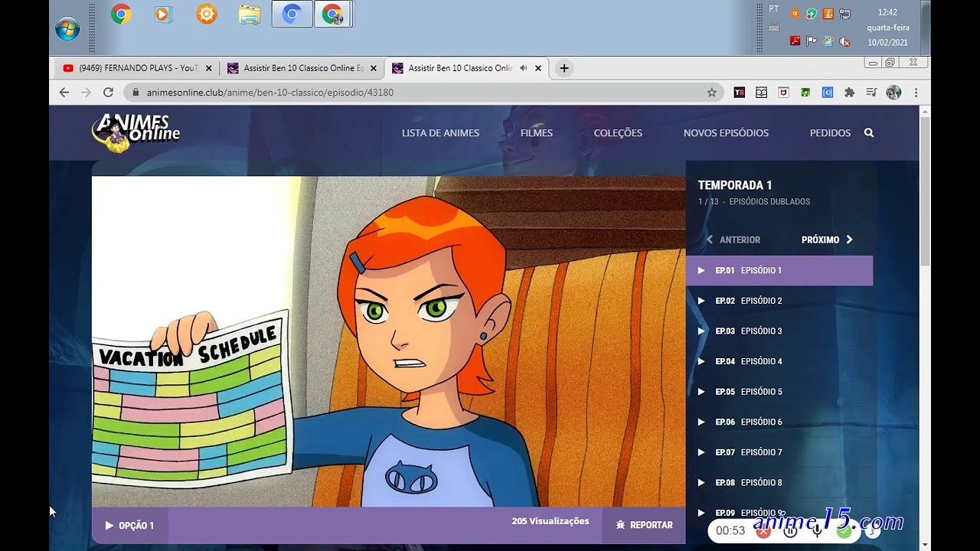Bookmark this page with the star
This screenshot has height=551, width=980.
coord(711,92)
